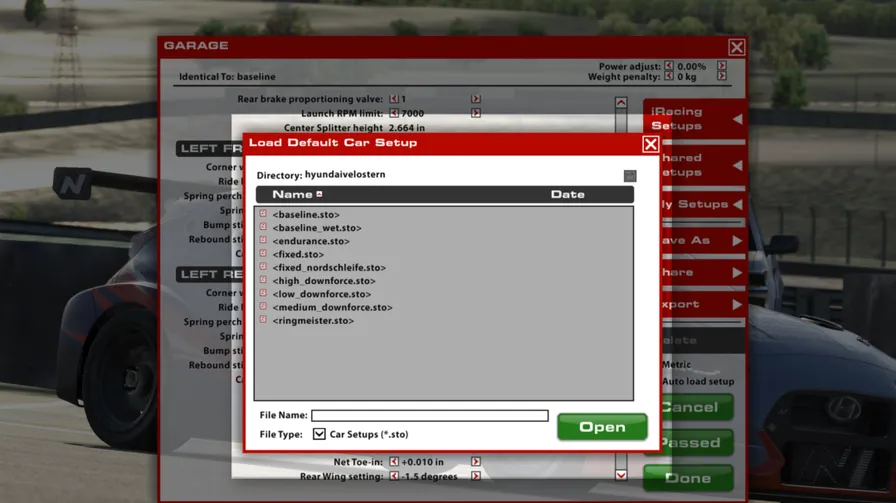Raise the Launch RPM limit
Screen dimensions: 896x503
[475, 113]
